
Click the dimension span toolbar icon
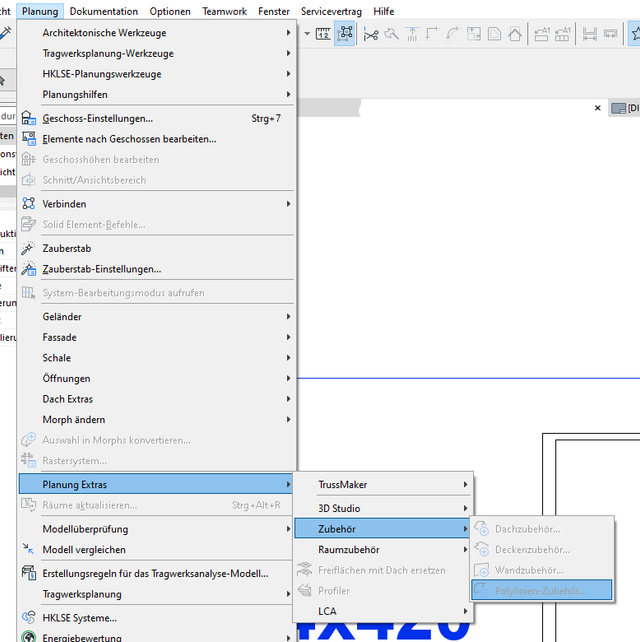[x=590, y=34]
